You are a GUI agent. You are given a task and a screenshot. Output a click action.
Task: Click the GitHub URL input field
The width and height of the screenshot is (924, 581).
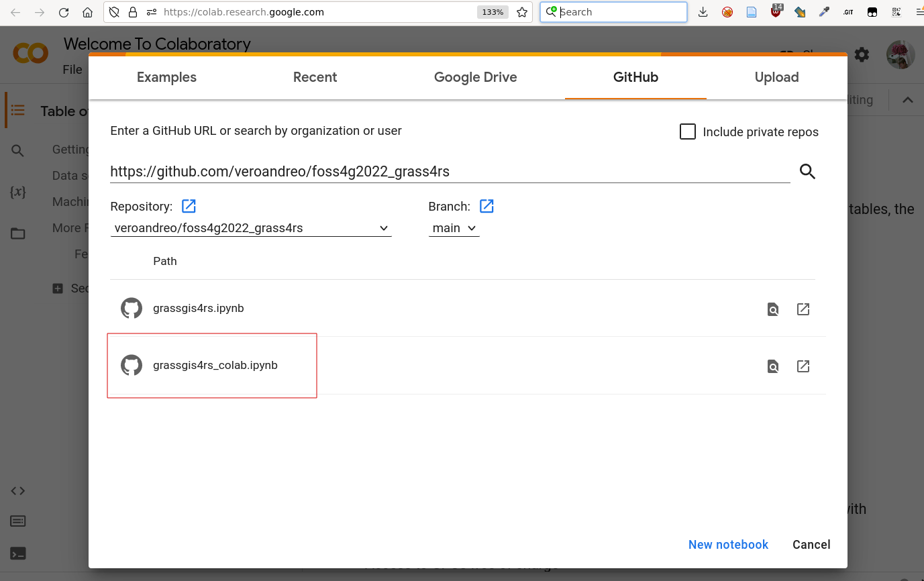450,172
